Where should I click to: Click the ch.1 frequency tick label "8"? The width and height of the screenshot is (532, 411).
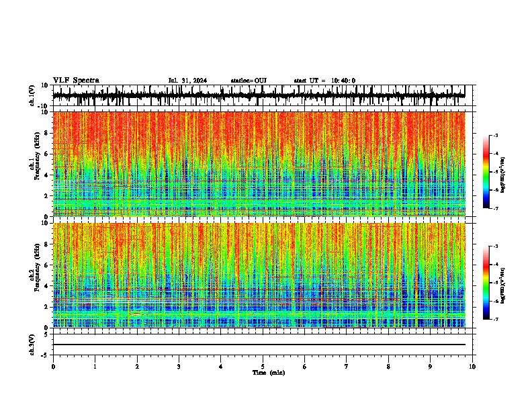pos(47,133)
